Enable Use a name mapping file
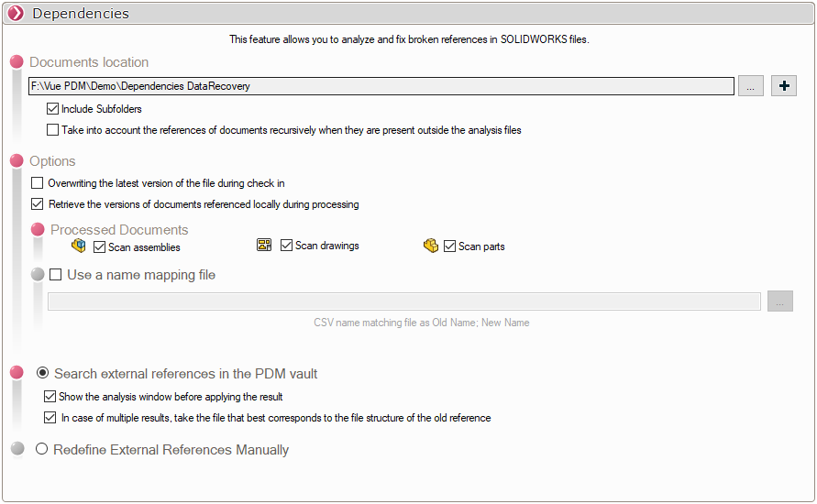This screenshot has height=504, width=817. point(56,275)
